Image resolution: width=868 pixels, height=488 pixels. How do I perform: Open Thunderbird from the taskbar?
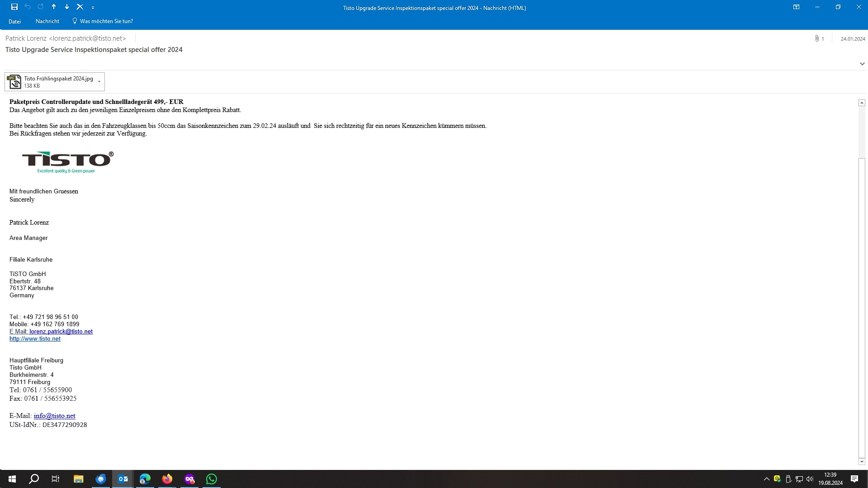101,479
